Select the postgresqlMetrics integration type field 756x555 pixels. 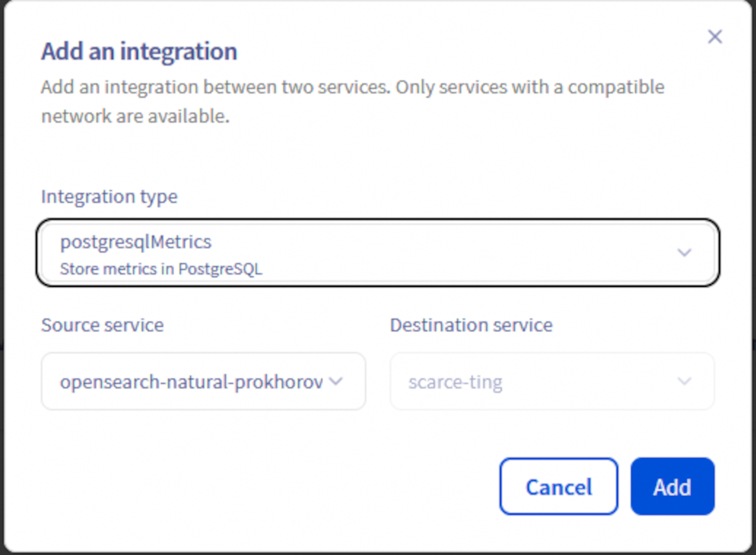378,252
